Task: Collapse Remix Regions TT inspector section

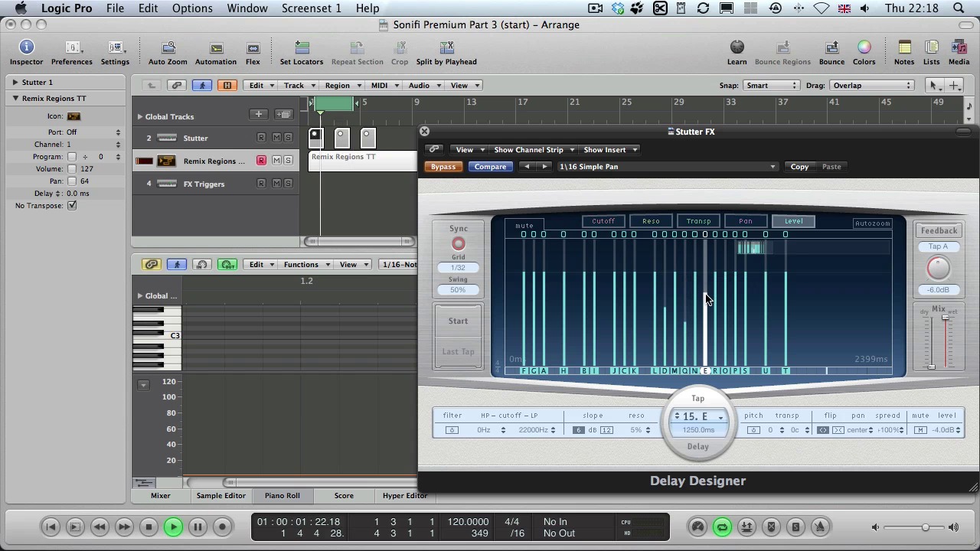Action: coord(15,98)
